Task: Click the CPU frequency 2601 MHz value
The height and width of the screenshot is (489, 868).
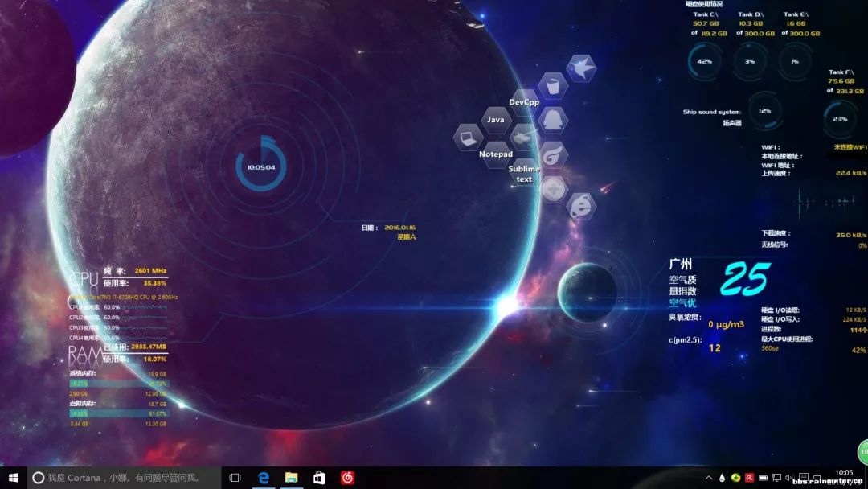Action: 150,271
